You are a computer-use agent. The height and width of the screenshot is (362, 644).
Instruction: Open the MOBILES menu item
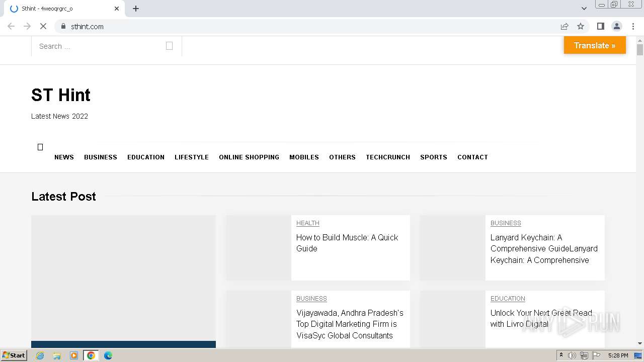click(304, 157)
